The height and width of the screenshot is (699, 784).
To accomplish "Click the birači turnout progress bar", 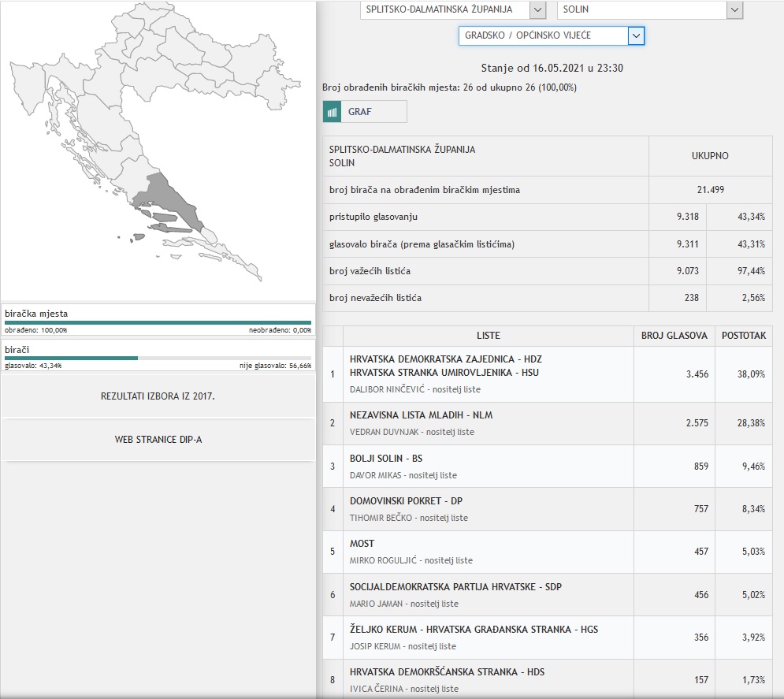I will (x=158, y=358).
